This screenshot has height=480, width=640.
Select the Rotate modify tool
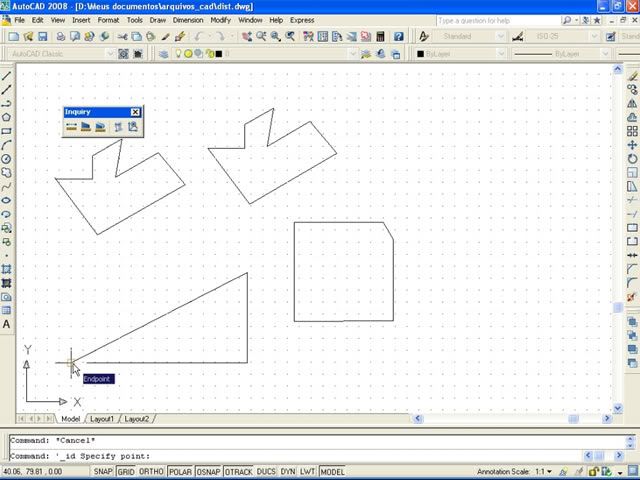(x=632, y=159)
